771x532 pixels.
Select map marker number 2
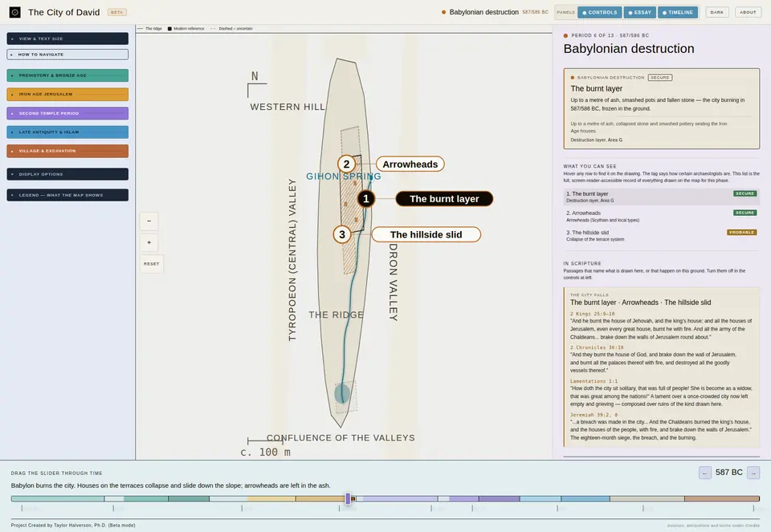pyautogui.click(x=347, y=164)
